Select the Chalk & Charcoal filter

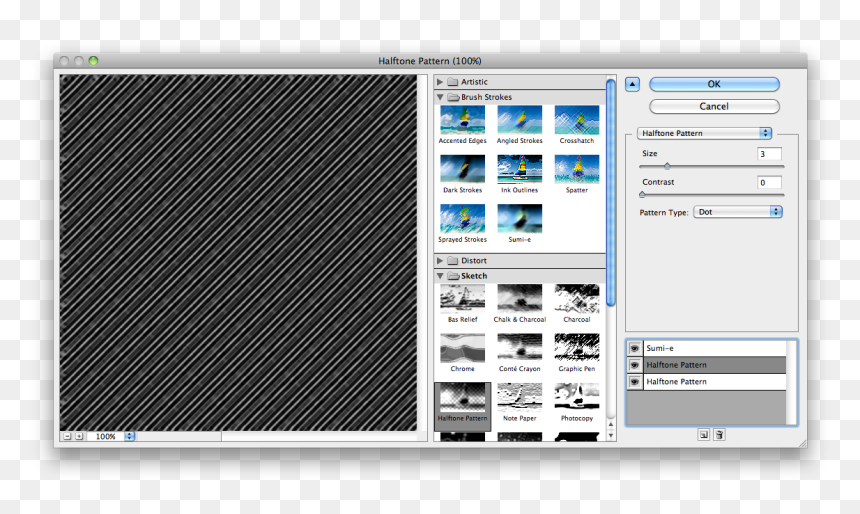pyautogui.click(x=519, y=298)
